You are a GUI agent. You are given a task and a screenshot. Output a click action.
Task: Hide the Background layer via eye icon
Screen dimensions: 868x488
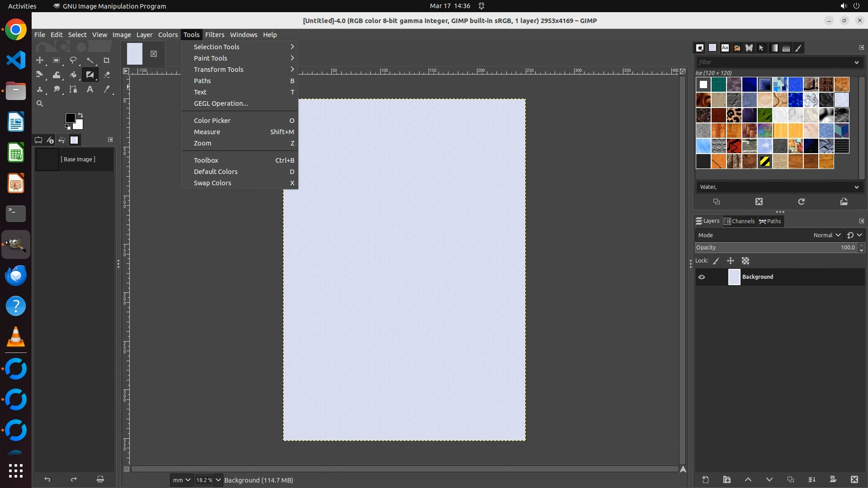pyautogui.click(x=702, y=277)
